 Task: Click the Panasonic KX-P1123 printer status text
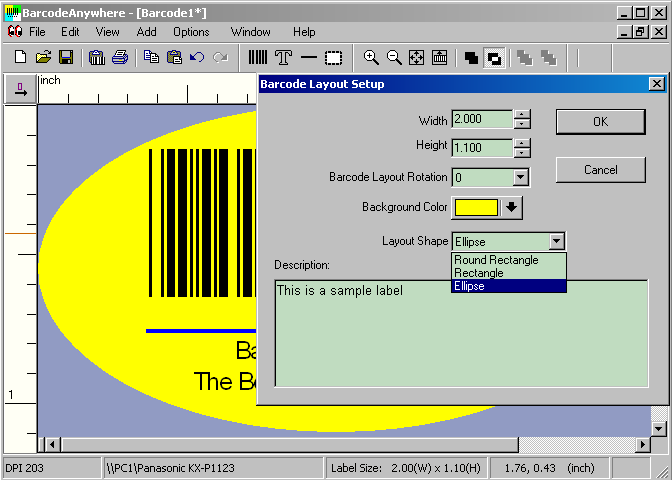click(170, 468)
